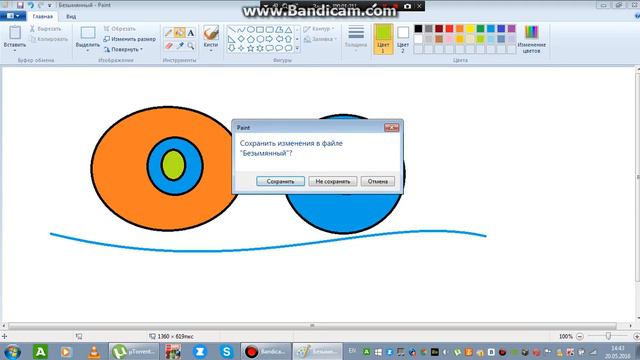640x360 pixels.
Task: Pick the red color swatch
Action: tap(449, 28)
